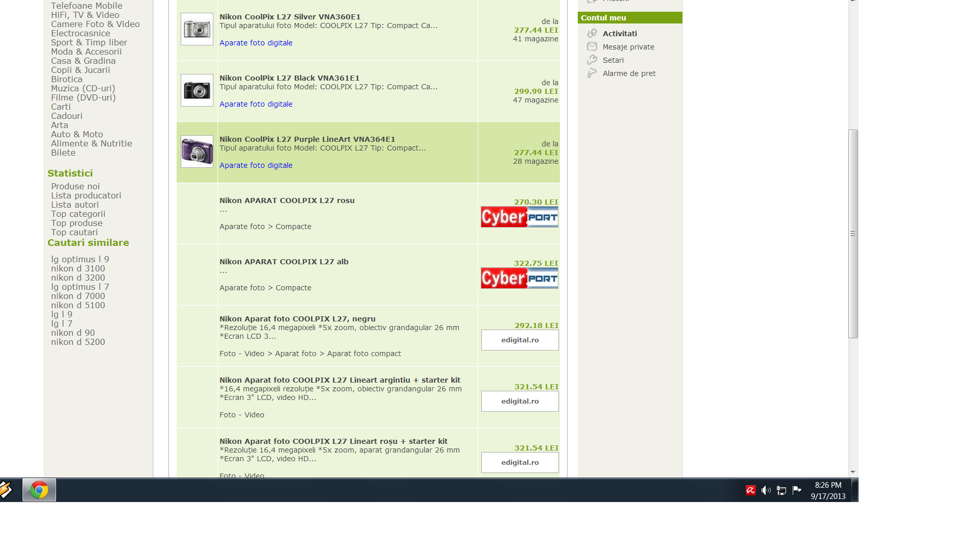
Task: Open Nikon CoolPix L27 Silver VNA360E1 title
Action: [290, 17]
